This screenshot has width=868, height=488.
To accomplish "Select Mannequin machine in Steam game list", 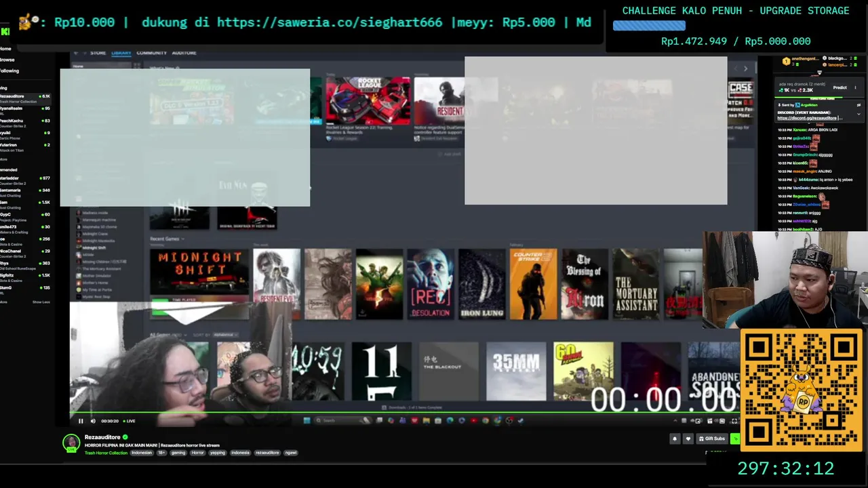I will click(x=99, y=220).
